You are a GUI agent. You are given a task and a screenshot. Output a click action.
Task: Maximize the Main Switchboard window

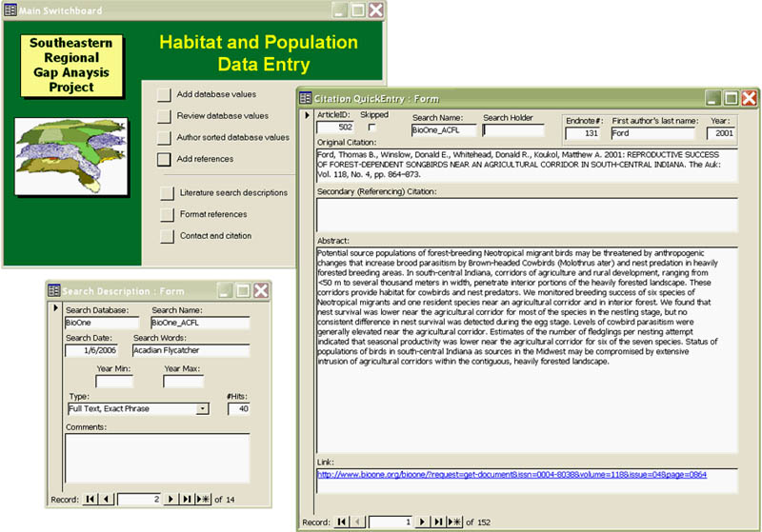point(358,10)
